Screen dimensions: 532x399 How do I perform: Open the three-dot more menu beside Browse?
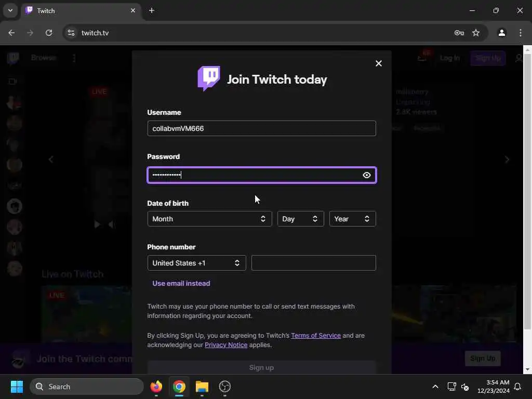pos(74,58)
